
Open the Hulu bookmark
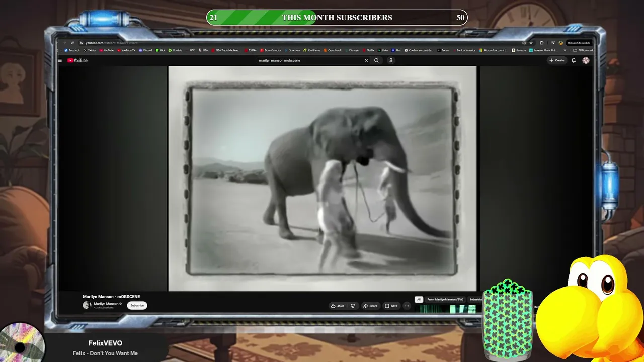tap(383, 50)
